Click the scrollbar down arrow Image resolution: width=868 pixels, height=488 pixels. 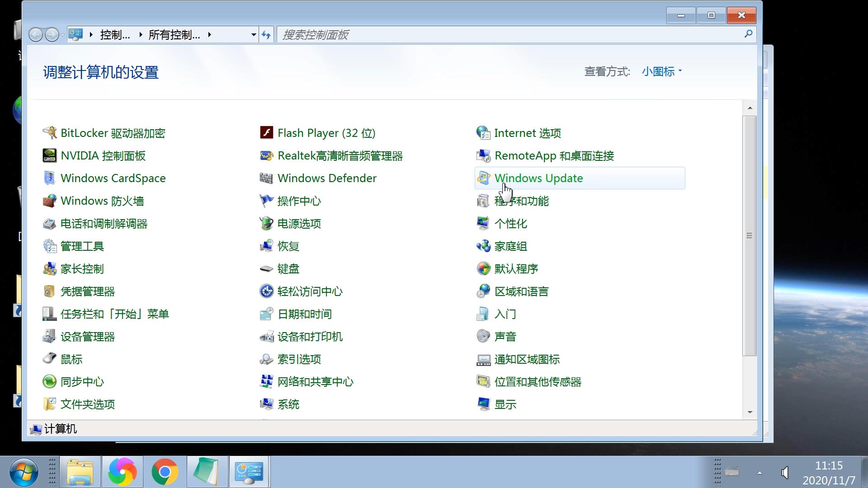click(750, 412)
